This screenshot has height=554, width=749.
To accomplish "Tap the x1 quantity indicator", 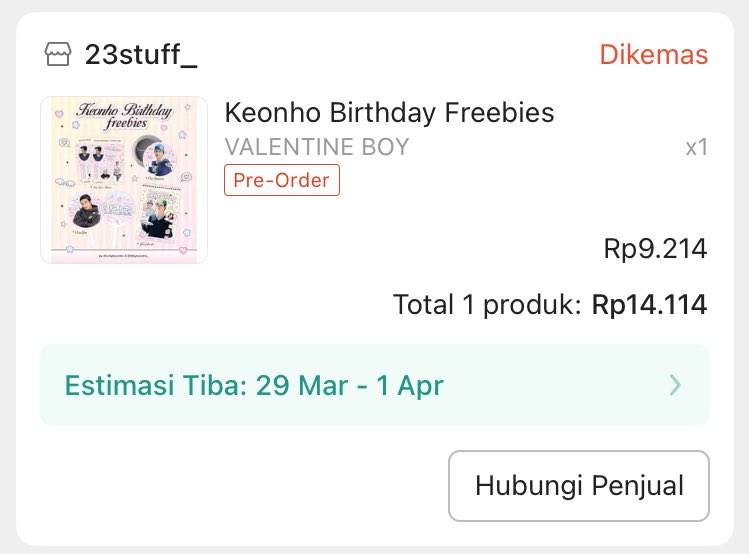I will click(x=696, y=147).
